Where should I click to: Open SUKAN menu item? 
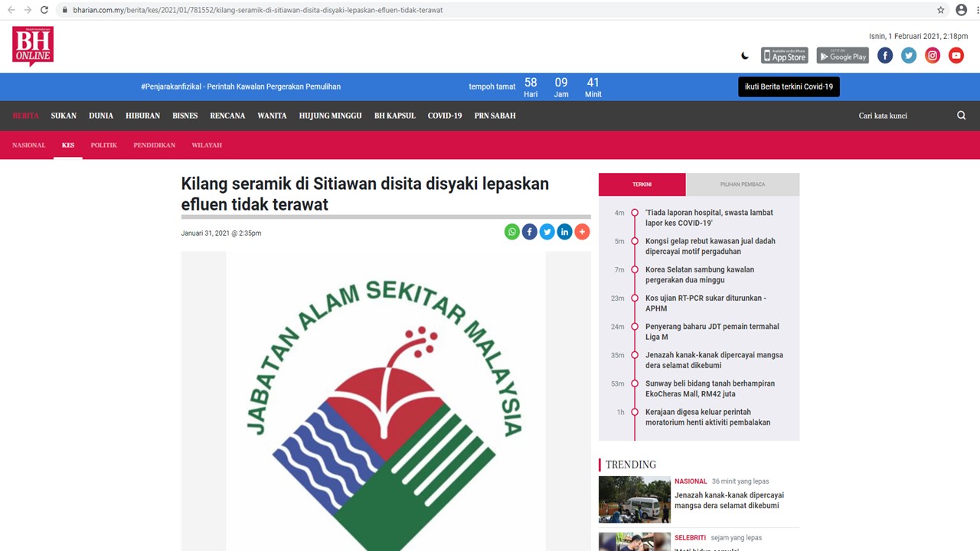pos(64,116)
